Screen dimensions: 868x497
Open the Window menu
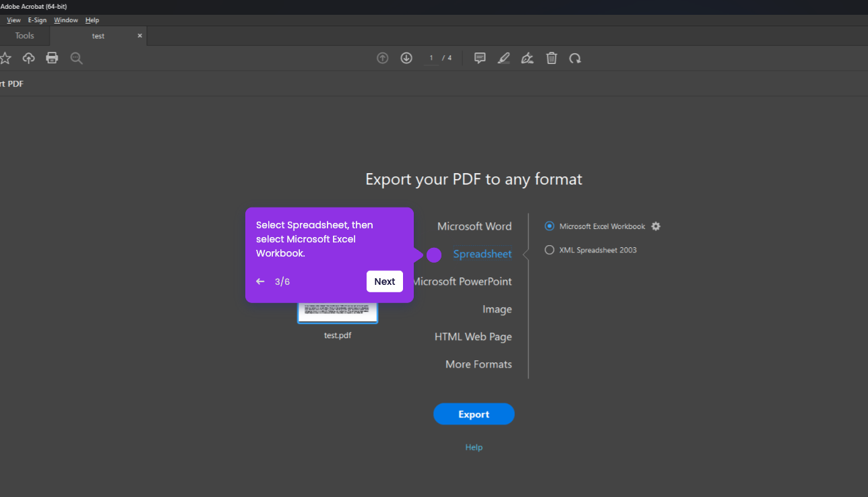(66, 20)
